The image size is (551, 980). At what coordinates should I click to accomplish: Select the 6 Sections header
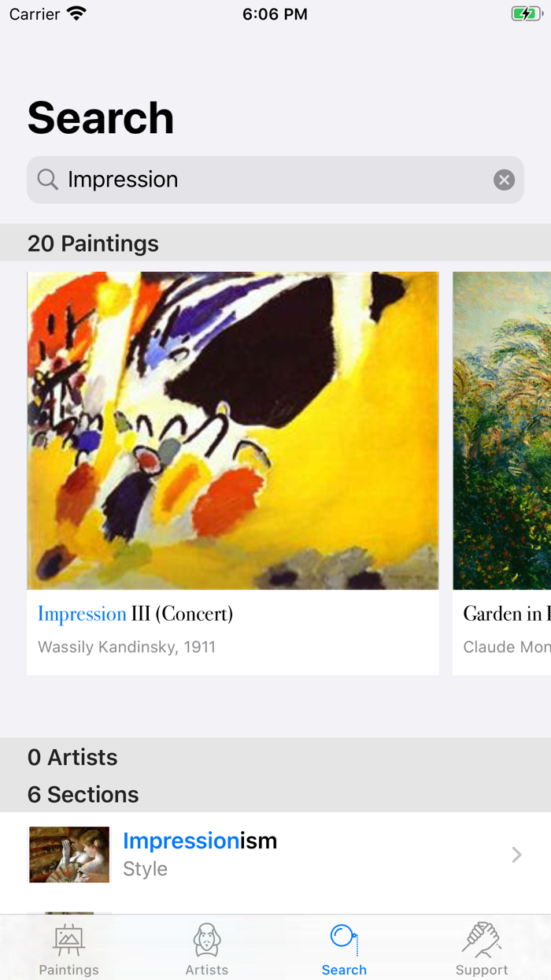[83, 794]
